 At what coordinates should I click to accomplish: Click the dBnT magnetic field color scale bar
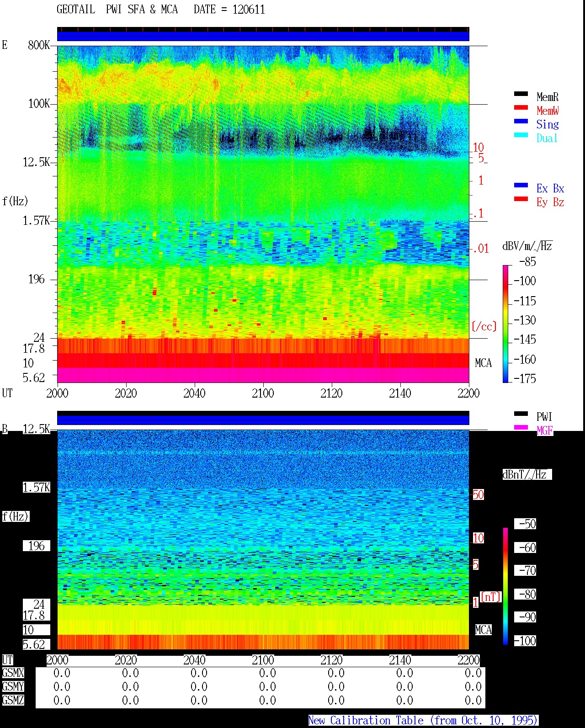[505, 586]
